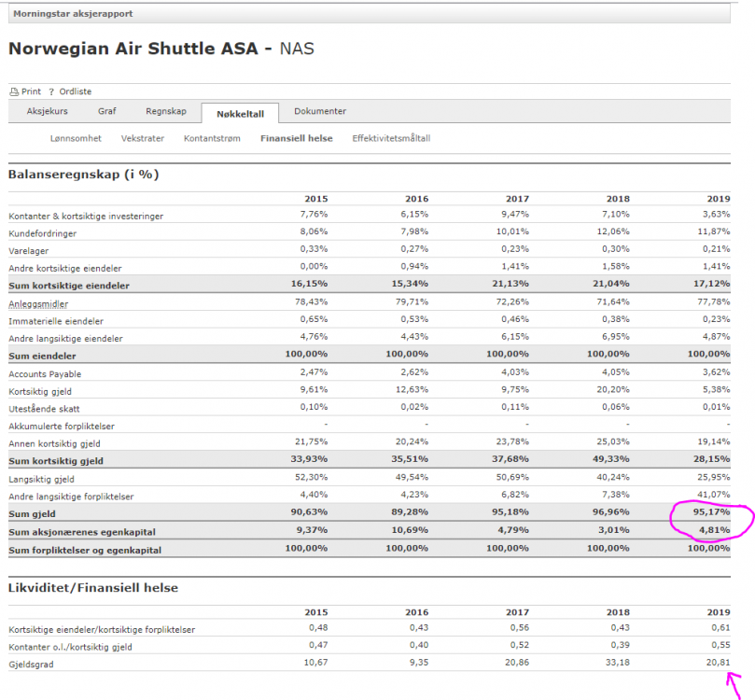This screenshot has height=700, width=755.
Task: Click the 10,67 Gjeldsgrad value for 2015
Action: tap(315, 663)
